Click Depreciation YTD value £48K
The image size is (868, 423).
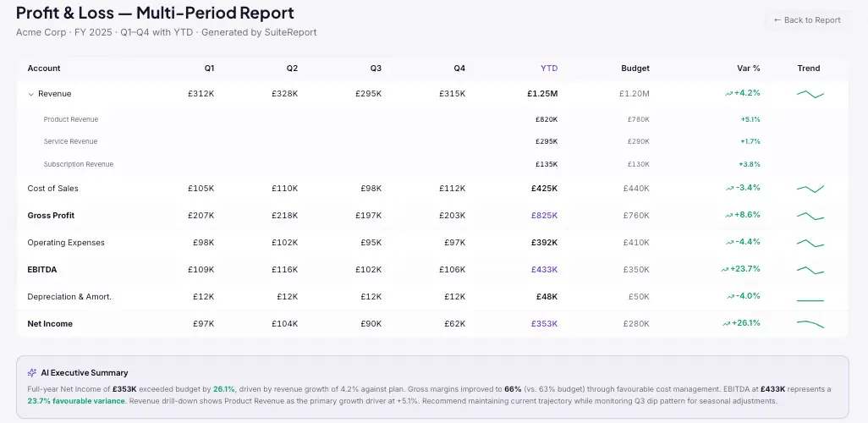pyautogui.click(x=547, y=297)
